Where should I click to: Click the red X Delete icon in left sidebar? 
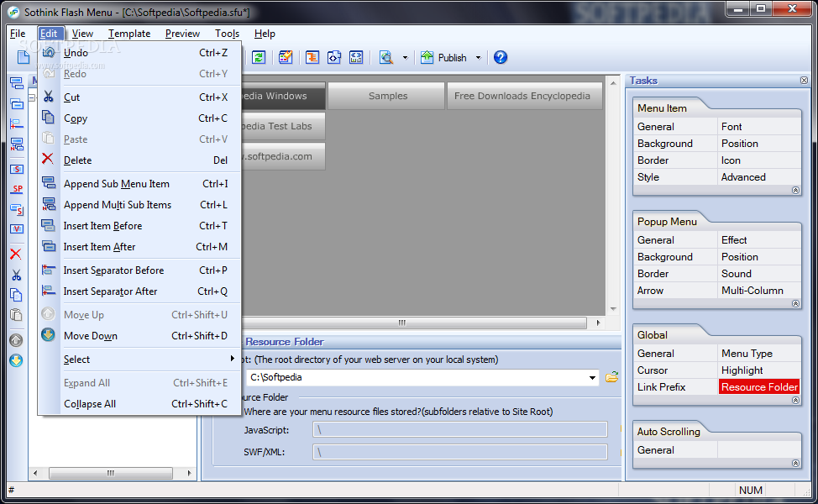tap(16, 254)
